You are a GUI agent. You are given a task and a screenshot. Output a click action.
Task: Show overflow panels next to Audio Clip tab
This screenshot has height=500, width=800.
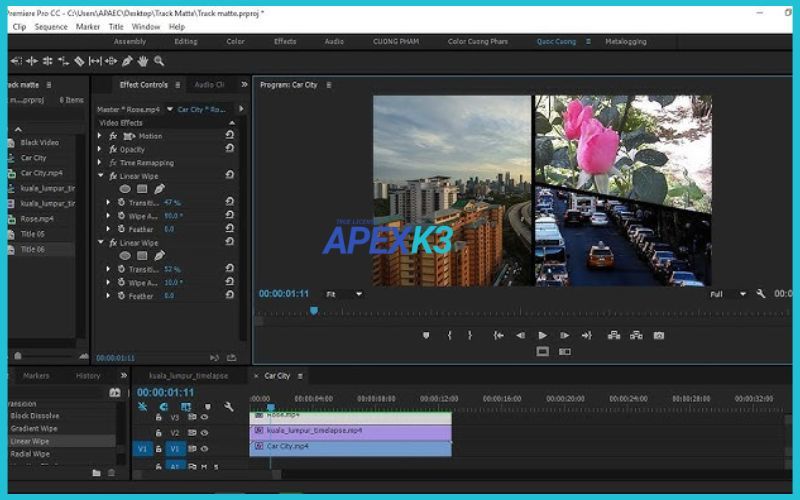244,85
